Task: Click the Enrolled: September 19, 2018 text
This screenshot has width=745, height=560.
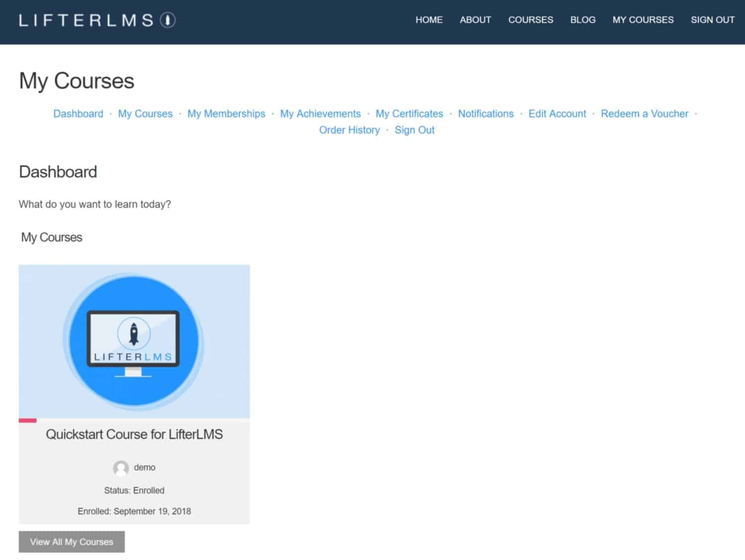Action: point(134,511)
